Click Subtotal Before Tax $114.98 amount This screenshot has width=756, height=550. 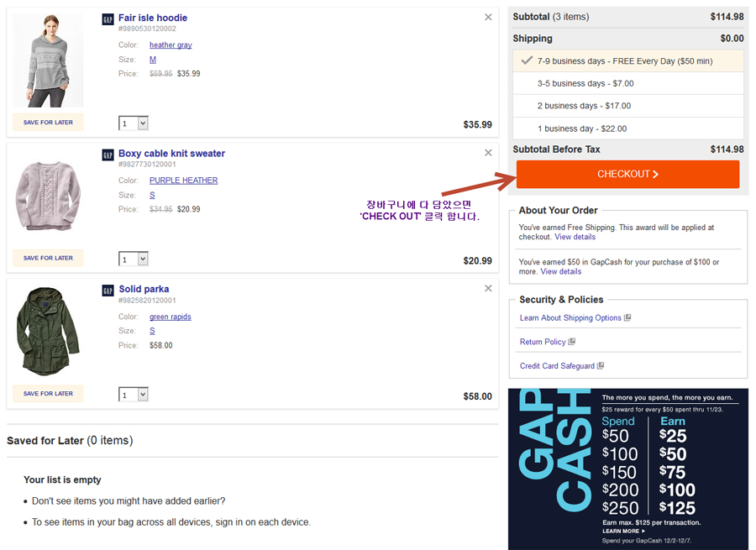(x=727, y=149)
